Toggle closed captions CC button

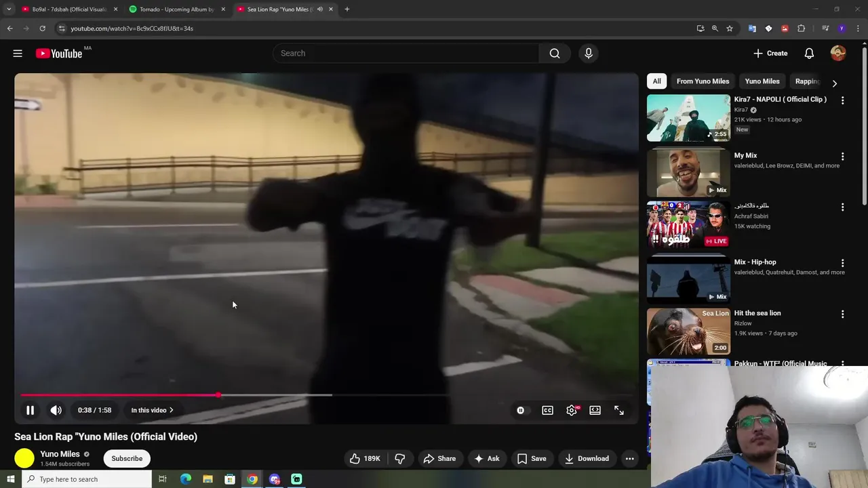point(547,410)
